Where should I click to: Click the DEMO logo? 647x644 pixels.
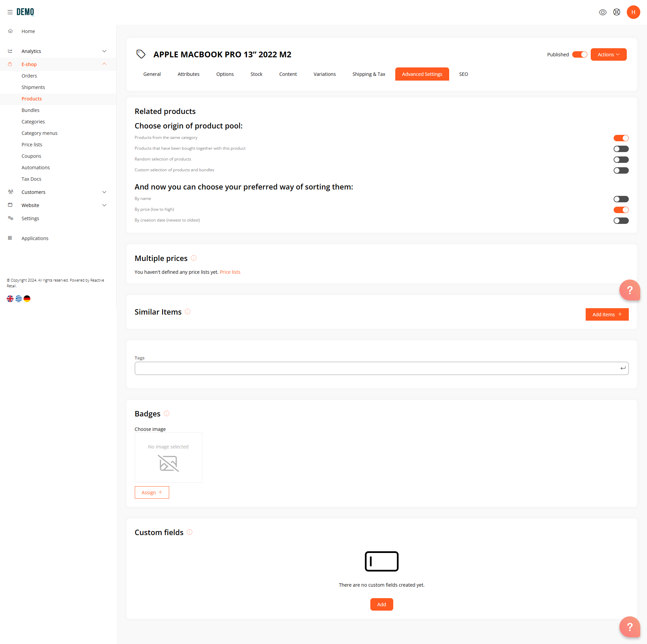(25, 12)
